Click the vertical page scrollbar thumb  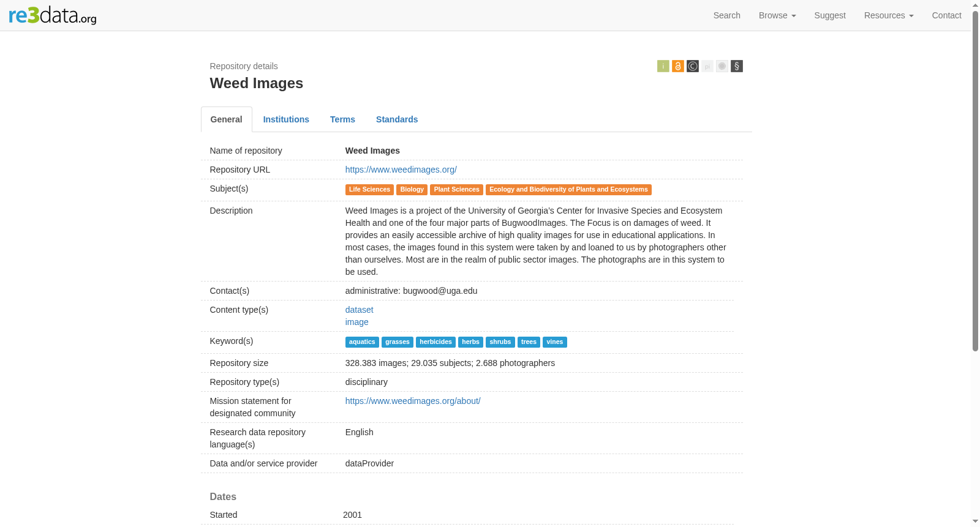[975, 181]
